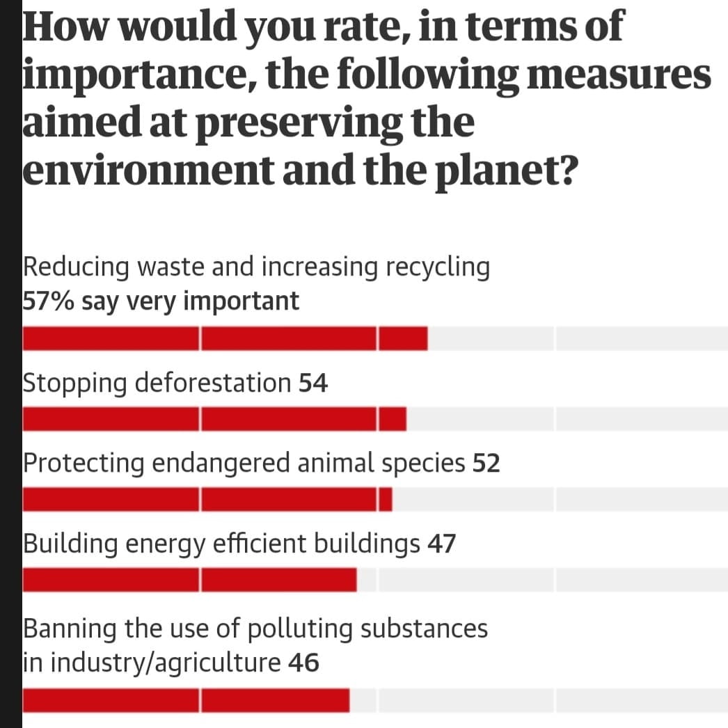This screenshot has width=728, height=728.
Task: Select the 'Reducing waste and increasing recycling' label
Action: tap(257, 267)
